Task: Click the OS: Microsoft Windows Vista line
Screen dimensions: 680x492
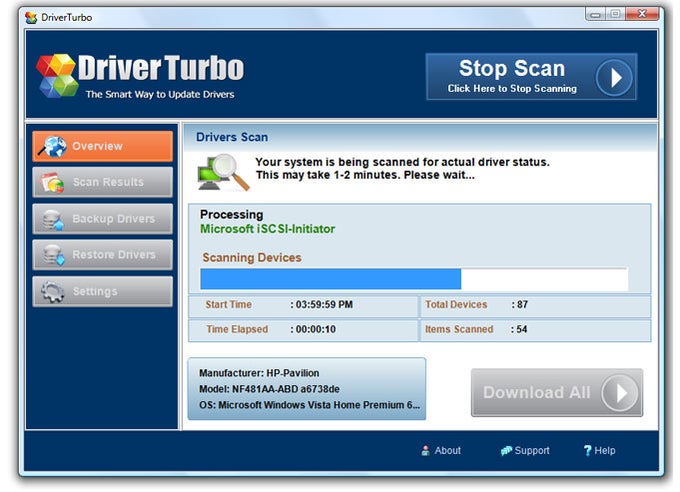Action: coord(309,405)
